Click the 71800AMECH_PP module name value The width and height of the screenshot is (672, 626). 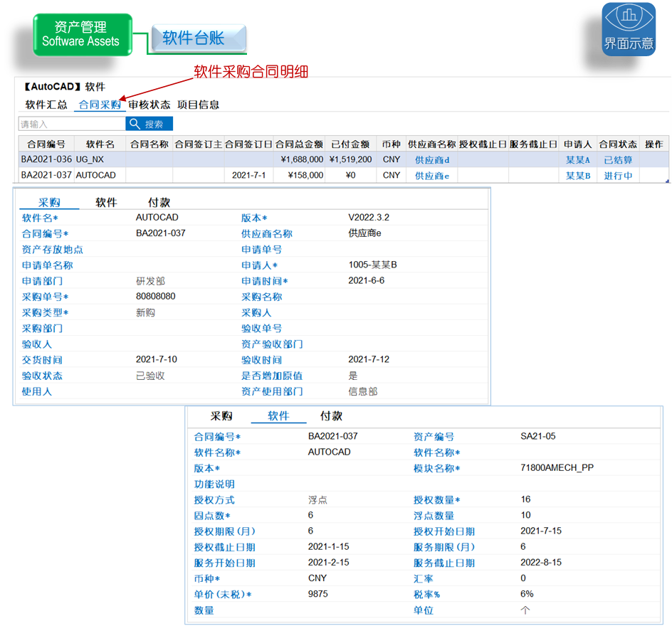click(x=557, y=467)
